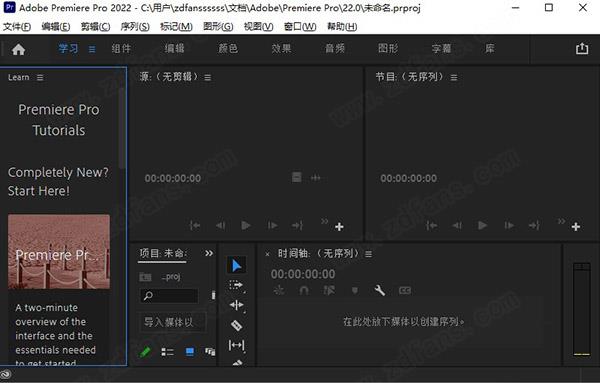This screenshot has height=383, width=600.
Task: Go to the Home screen icon
Action: point(18,49)
